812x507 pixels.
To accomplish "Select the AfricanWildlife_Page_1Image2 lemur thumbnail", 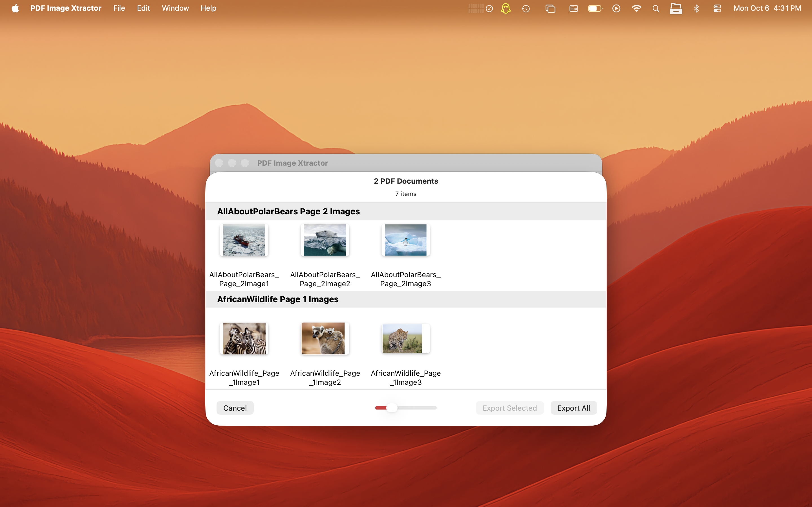I will [x=325, y=338].
